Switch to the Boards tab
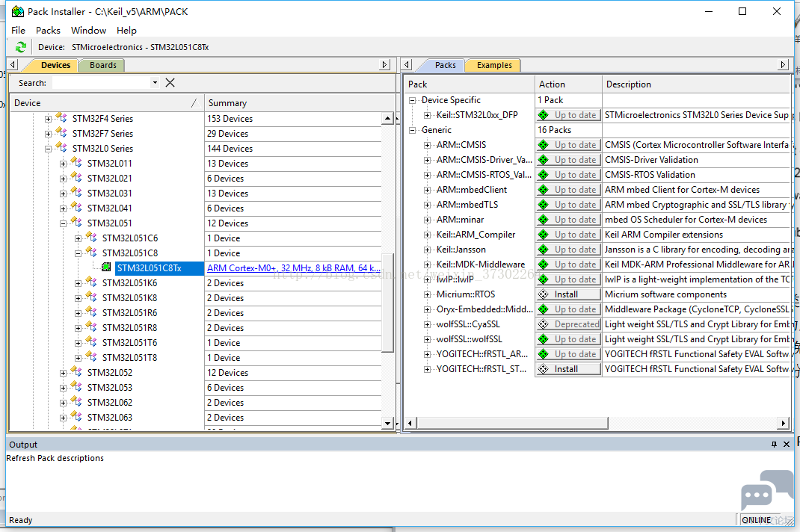This screenshot has width=800, height=532. [x=102, y=65]
